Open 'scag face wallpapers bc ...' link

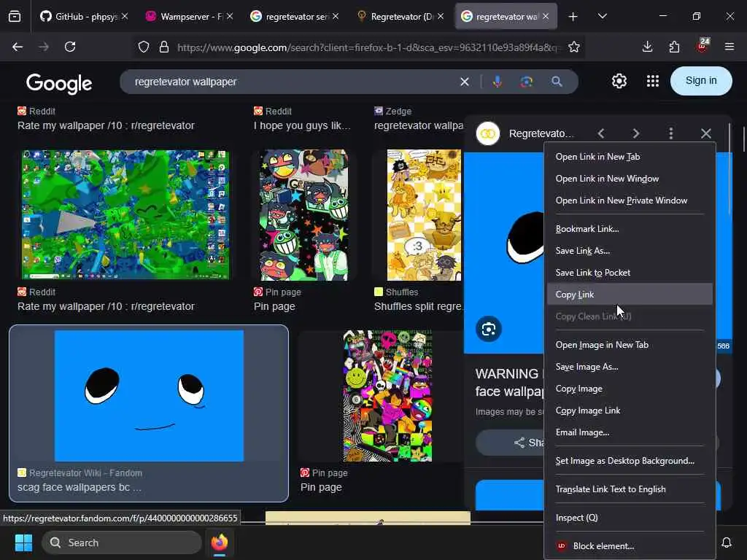tap(80, 487)
